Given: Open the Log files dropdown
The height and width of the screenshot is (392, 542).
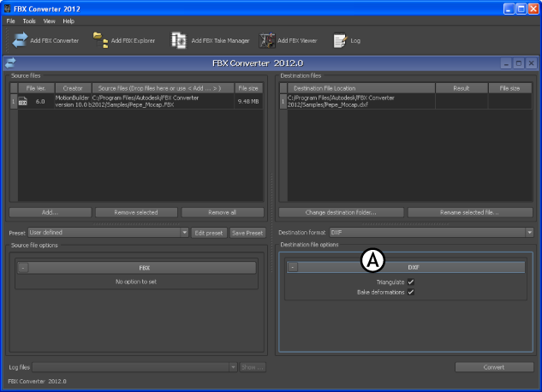Looking at the screenshot, I should (x=134, y=367).
